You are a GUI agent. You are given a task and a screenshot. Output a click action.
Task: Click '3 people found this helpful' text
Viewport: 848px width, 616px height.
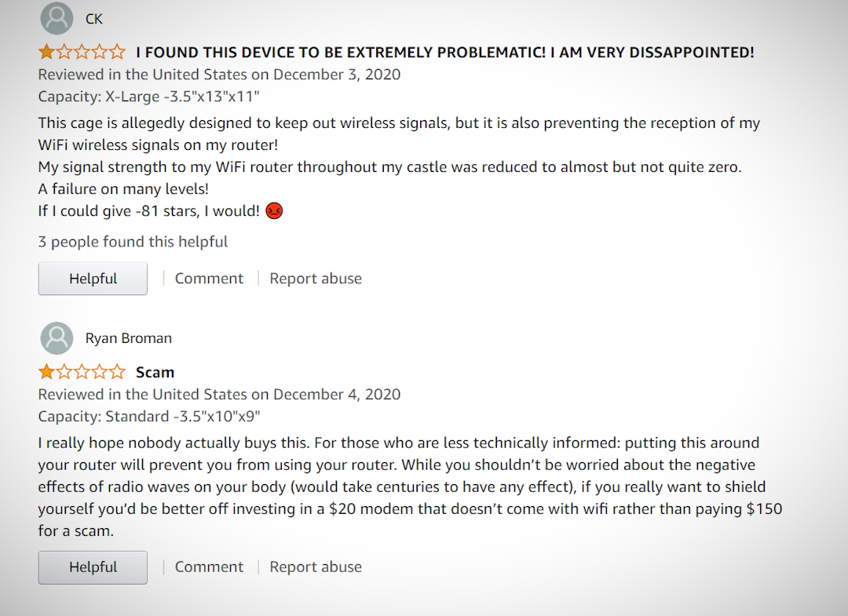click(133, 242)
